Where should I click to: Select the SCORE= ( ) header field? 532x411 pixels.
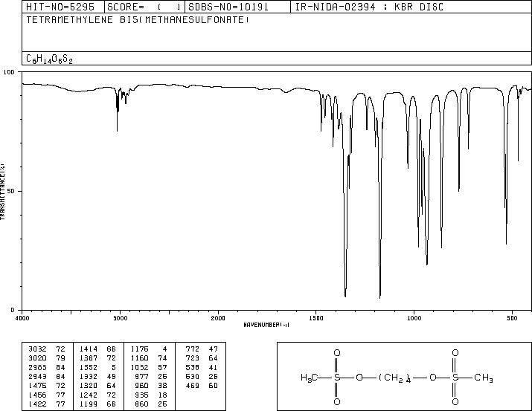[x=144, y=7]
